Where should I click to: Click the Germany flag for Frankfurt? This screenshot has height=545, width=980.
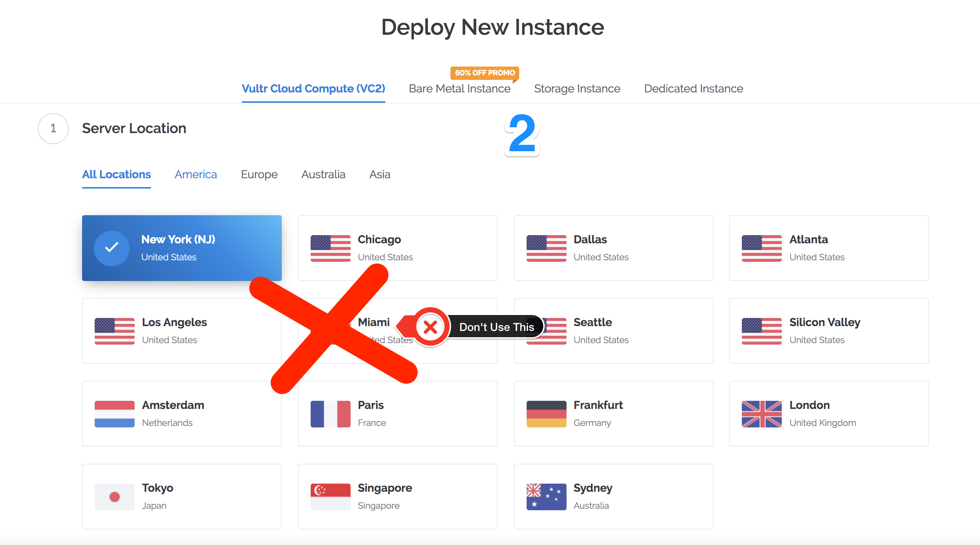coord(546,414)
